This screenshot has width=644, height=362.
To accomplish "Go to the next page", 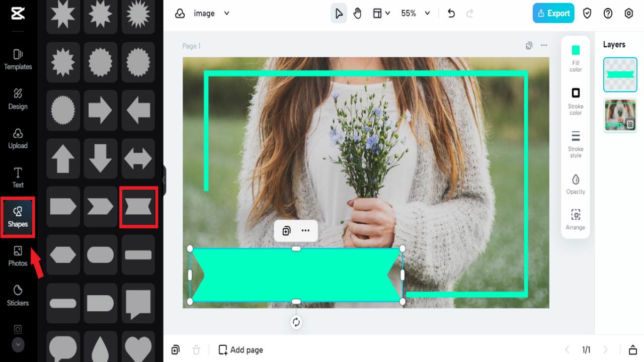I will coord(605,350).
